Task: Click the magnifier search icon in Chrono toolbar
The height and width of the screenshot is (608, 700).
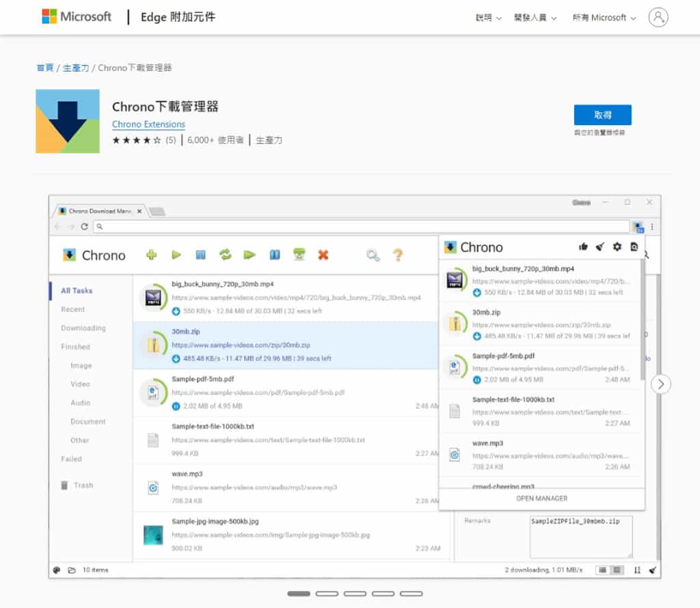Action: pos(373,255)
